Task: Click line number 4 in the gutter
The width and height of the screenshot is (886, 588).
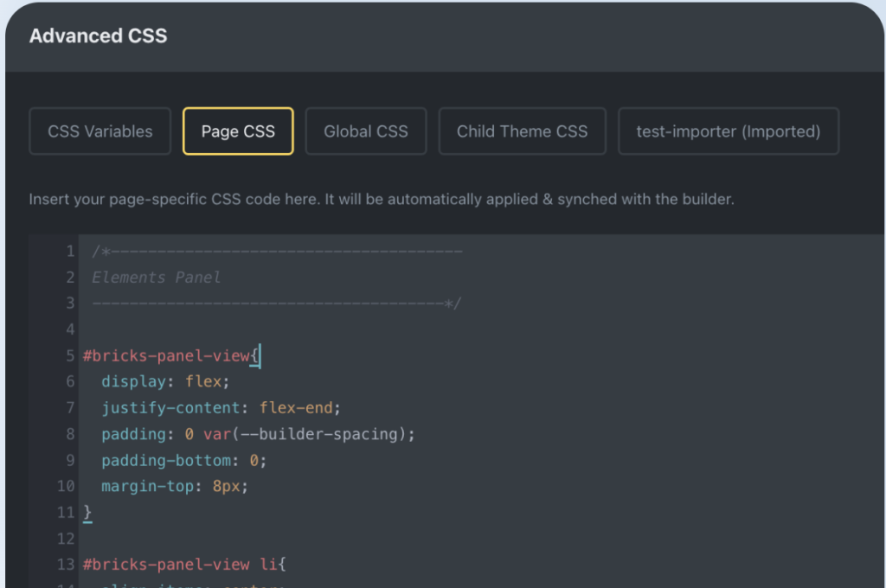Action: 69,329
